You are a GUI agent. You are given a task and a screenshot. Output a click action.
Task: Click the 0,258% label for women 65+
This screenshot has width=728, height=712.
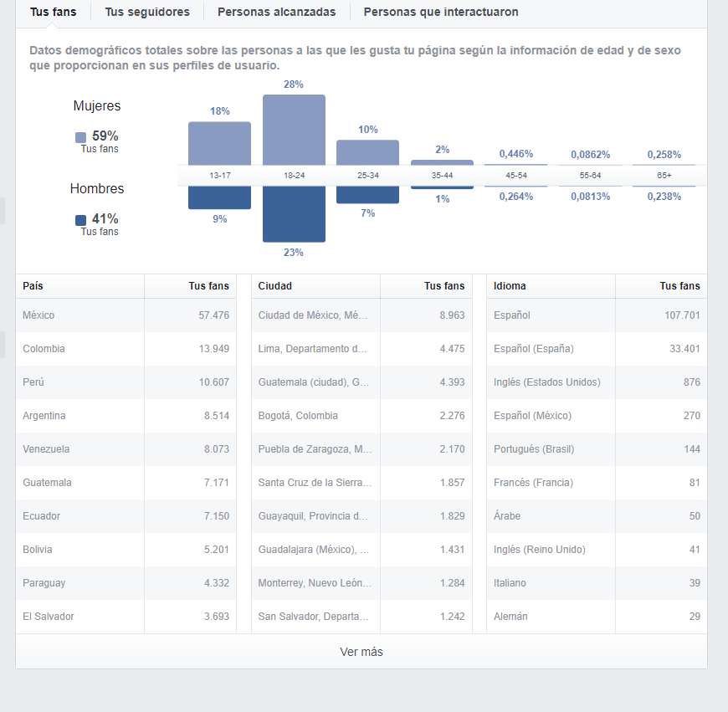pos(664,155)
